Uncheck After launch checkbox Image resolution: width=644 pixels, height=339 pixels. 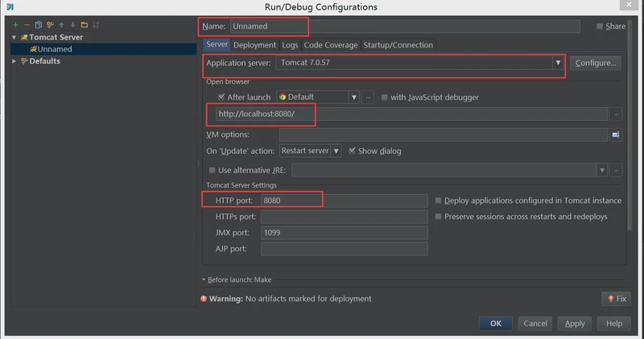coord(221,97)
